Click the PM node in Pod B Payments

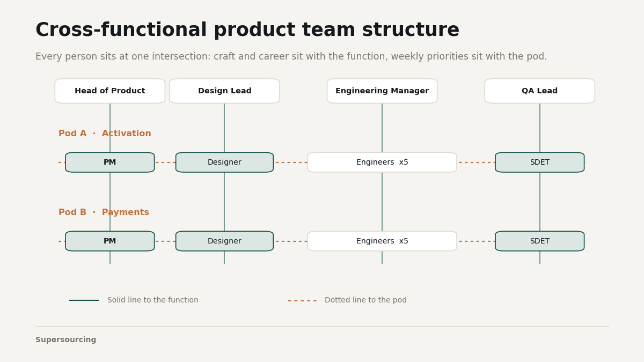tap(110, 241)
